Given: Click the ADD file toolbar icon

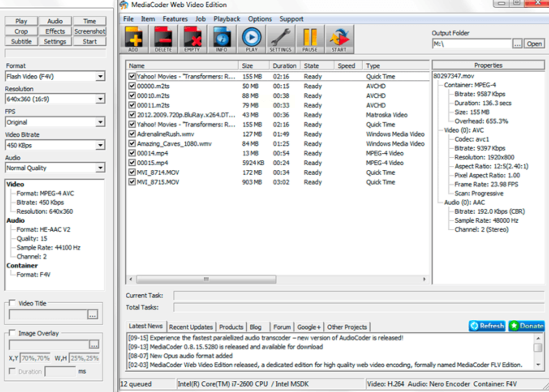Looking at the screenshot, I should [134, 39].
